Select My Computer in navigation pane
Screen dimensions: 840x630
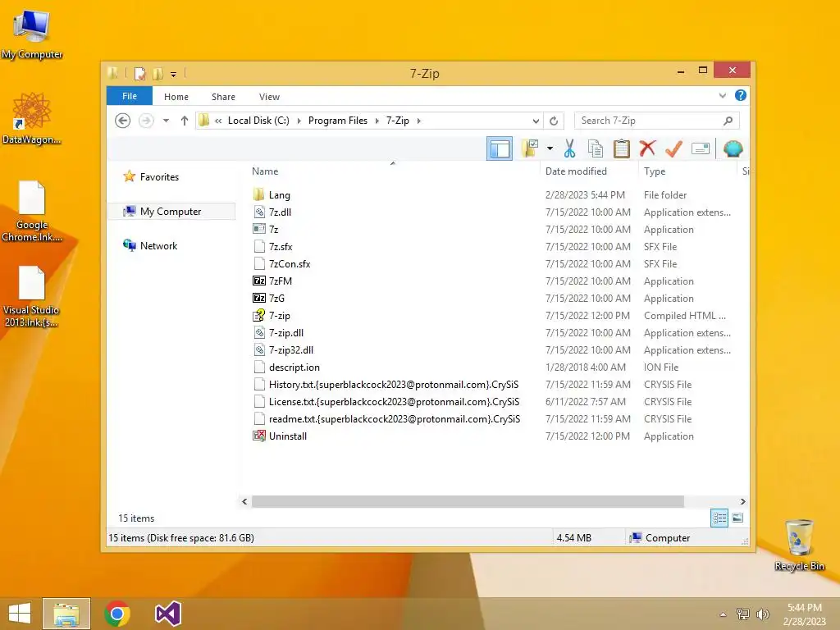(x=171, y=212)
